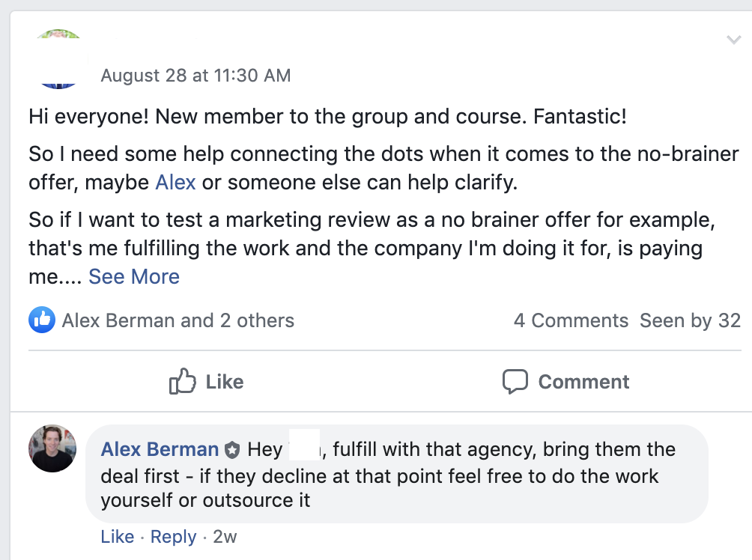Expand the 4 Comments list
Screen dimensions: 752x560
pyautogui.click(x=571, y=321)
